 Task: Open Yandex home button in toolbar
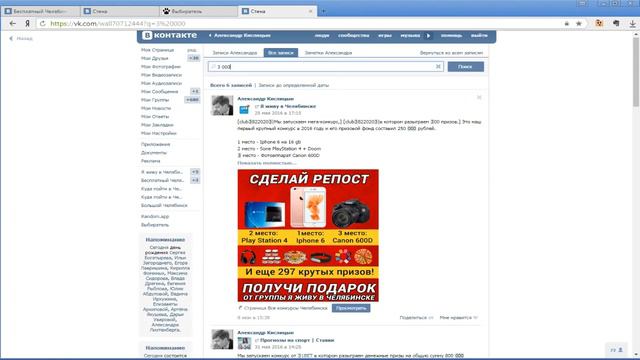pos(27,24)
